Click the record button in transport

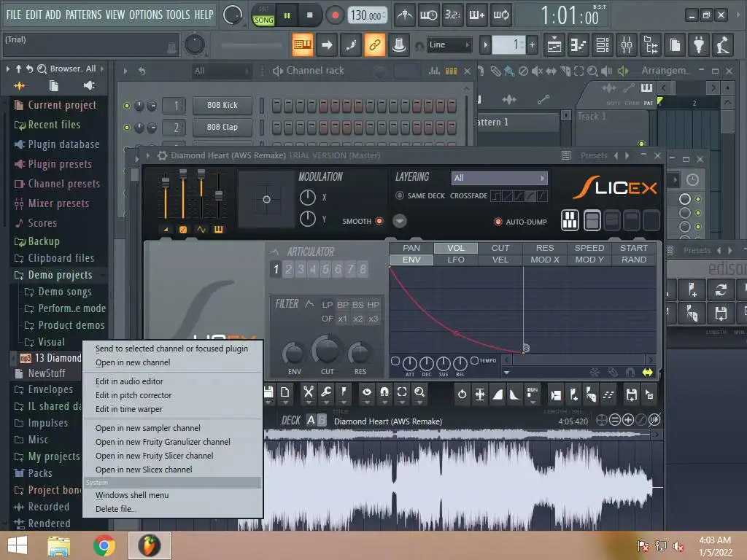(x=335, y=15)
